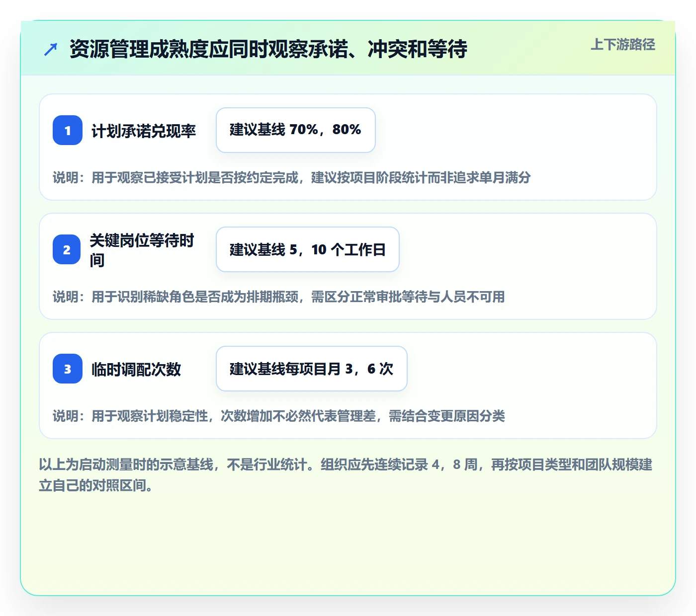Click the diagonal arrow icon beside the title
The width and height of the screenshot is (696, 616).
point(51,49)
